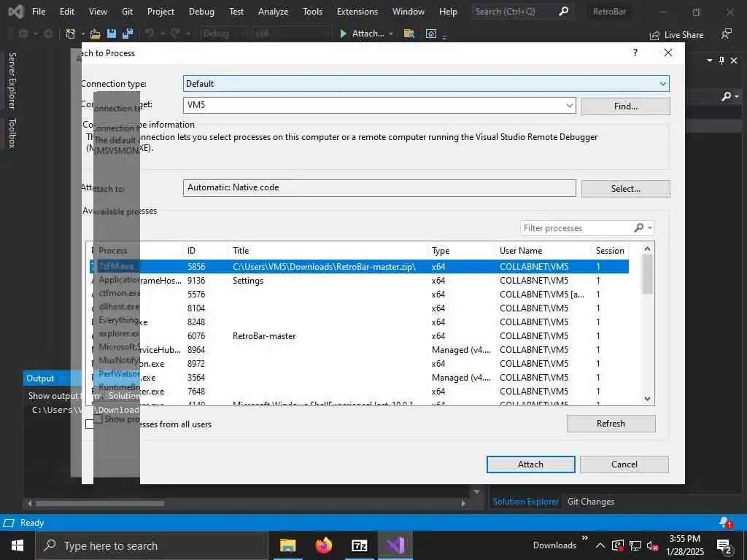The height and width of the screenshot is (560, 747).
Task: Sort by the User Name column header
Action: (x=543, y=251)
